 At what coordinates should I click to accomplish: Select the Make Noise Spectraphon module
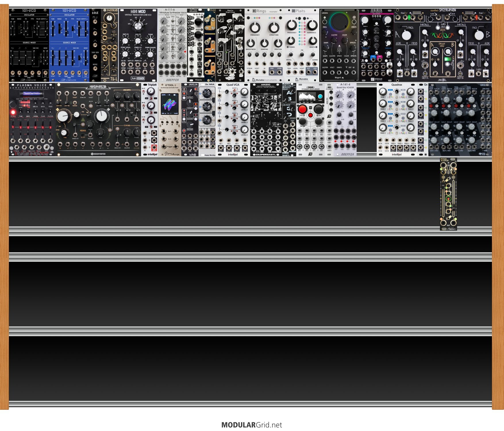click(443, 45)
